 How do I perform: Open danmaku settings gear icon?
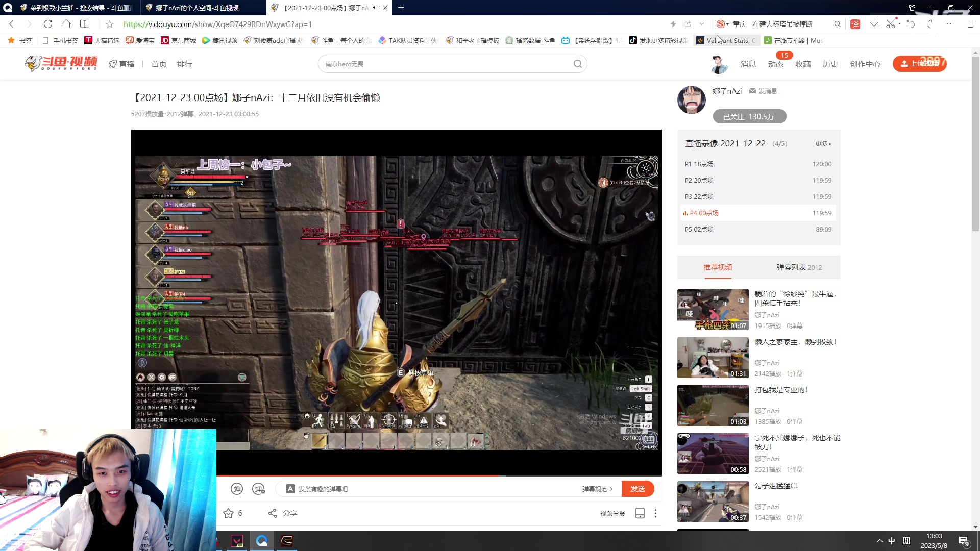[259, 489]
